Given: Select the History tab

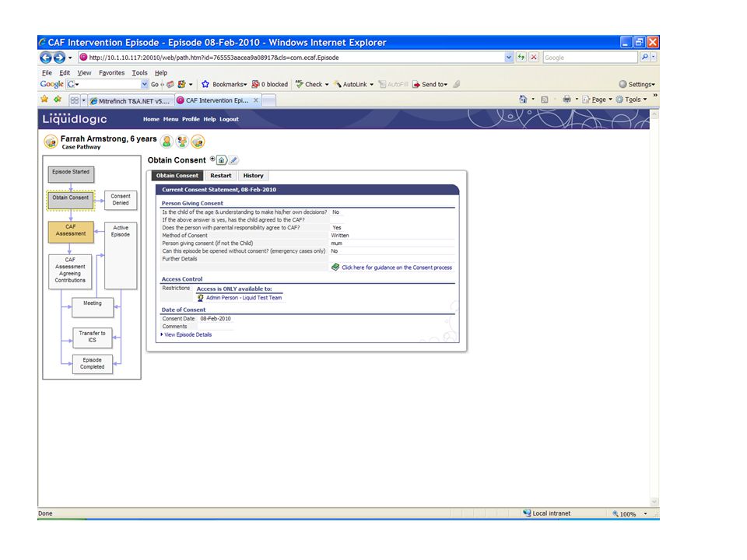Looking at the screenshot, I should point(253,176).
